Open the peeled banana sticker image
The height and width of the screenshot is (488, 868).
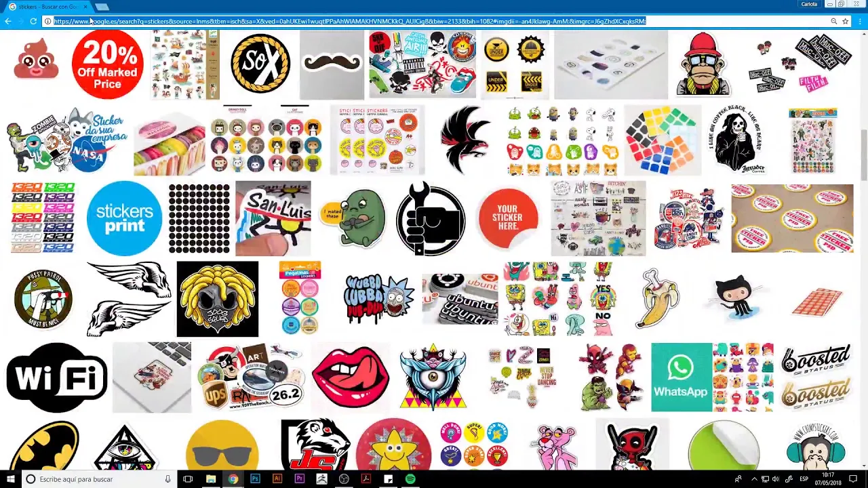[x=657, y=298]
